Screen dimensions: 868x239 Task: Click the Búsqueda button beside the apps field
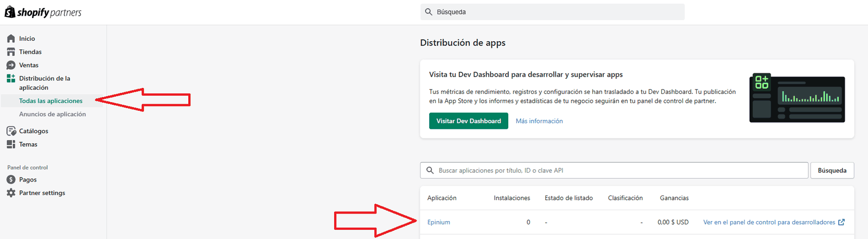point(832,171)
